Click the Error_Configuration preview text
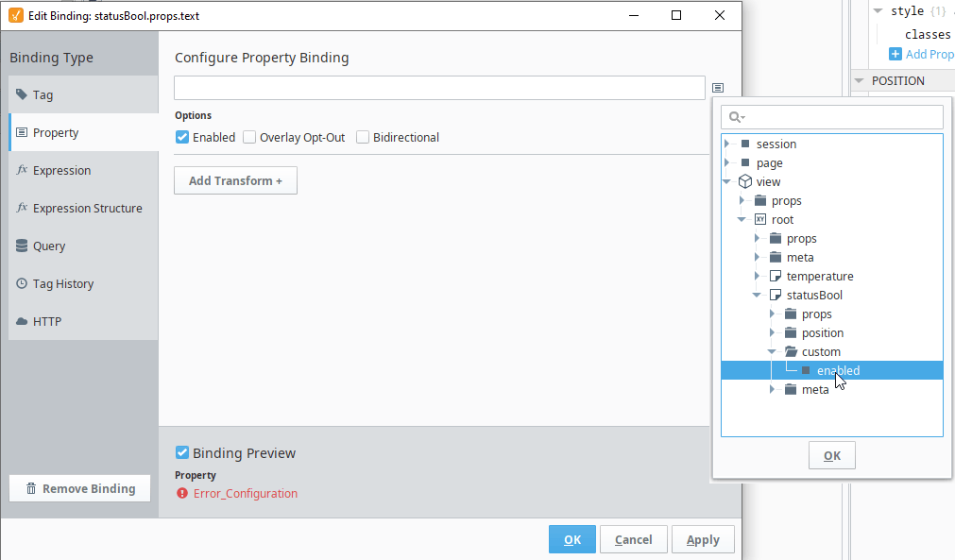 [x=246, y=493]
